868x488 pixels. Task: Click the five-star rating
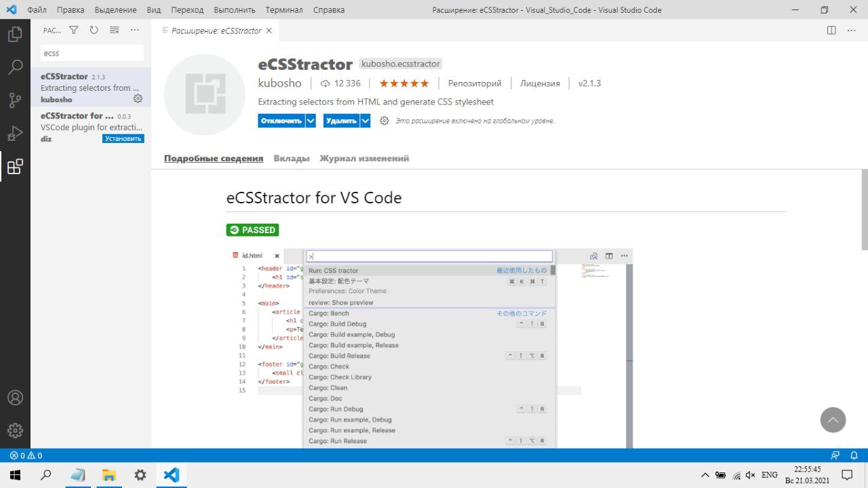(x=404, y=83)
